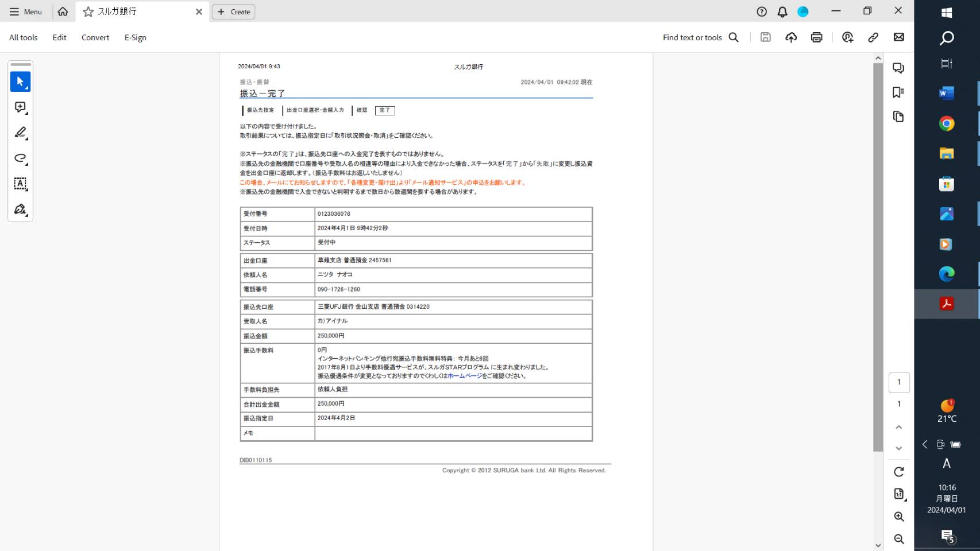Print the document with printer icon

tap(816, 37)
